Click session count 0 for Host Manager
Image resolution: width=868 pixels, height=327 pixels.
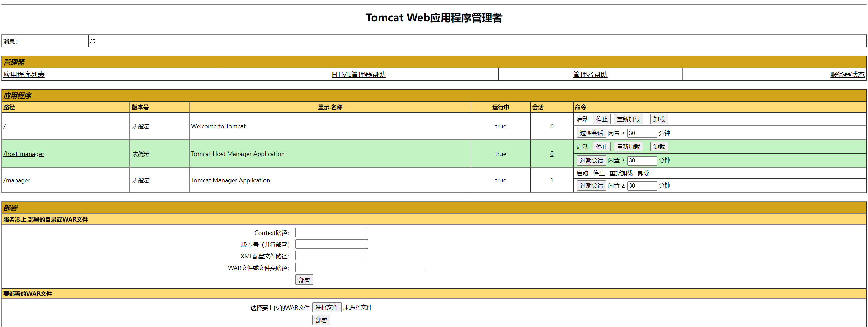pyautogui.click(x=552, y=154)
